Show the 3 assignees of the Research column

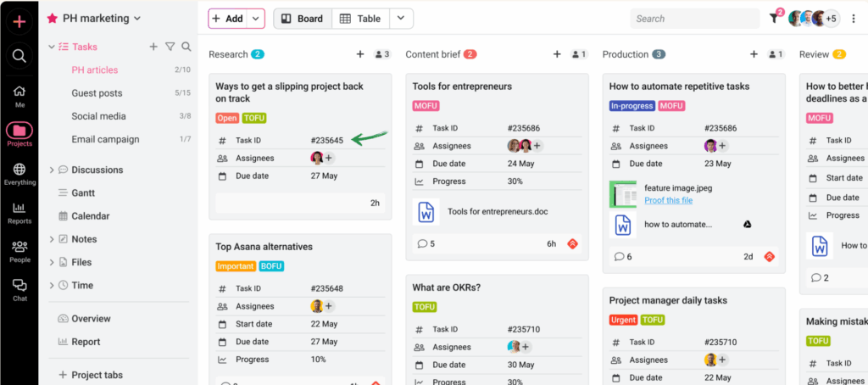382,54
